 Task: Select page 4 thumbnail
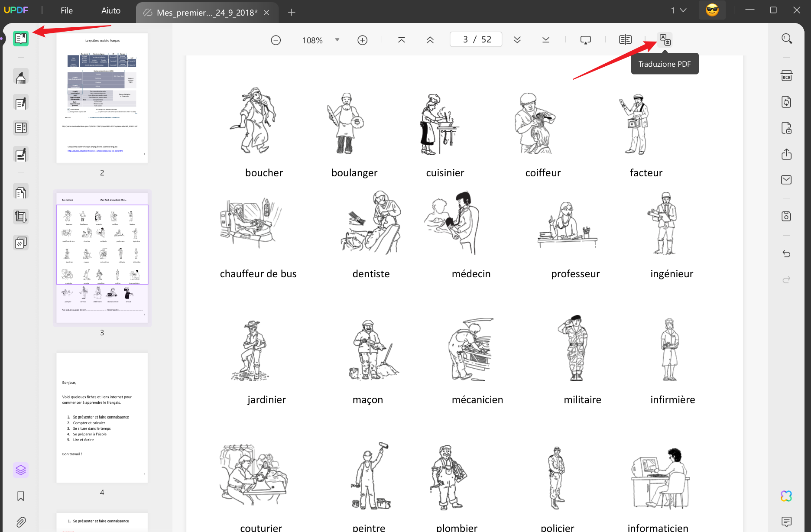click(x=102, y=418)
